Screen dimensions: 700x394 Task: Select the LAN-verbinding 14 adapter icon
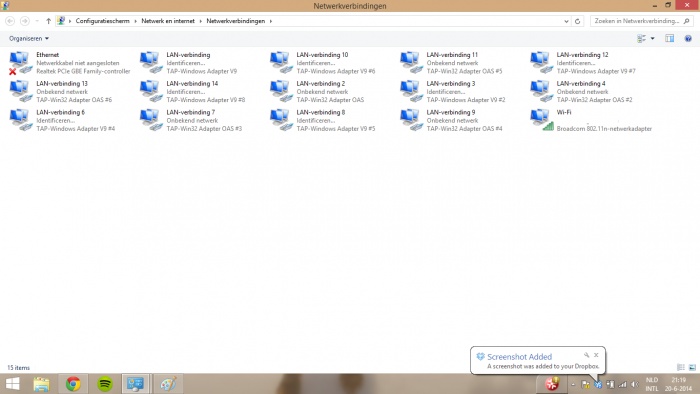151,91
